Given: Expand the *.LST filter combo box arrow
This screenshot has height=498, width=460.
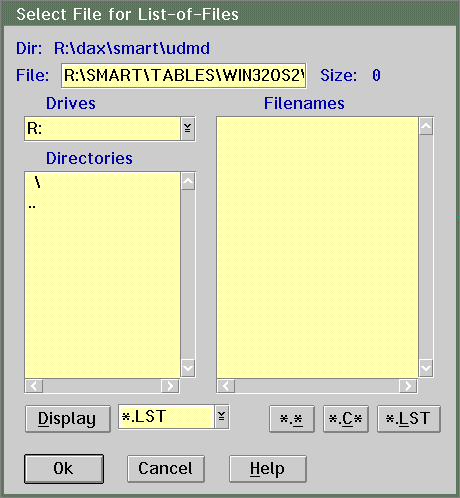Looking at the screenshot, I should (222, 417).
